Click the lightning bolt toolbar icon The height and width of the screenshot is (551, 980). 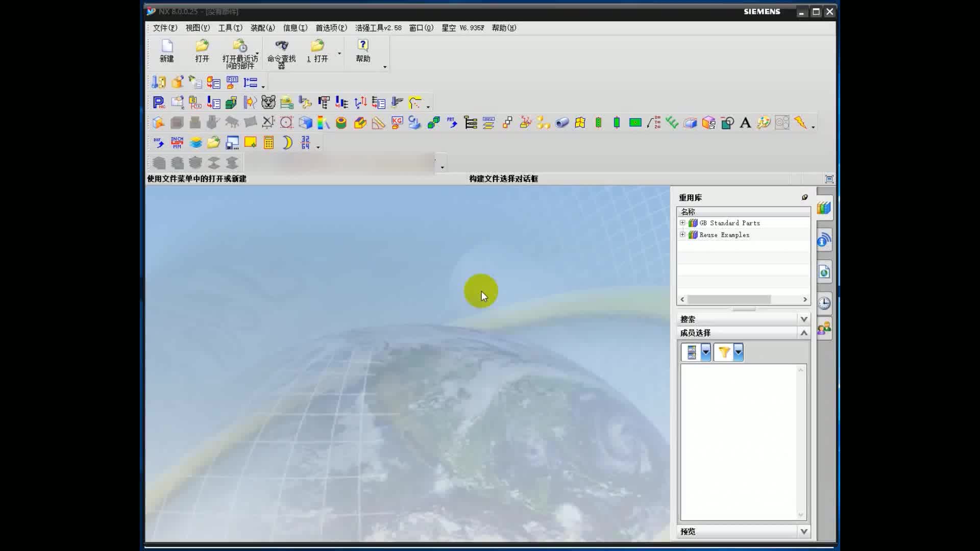tap(800, 122)
